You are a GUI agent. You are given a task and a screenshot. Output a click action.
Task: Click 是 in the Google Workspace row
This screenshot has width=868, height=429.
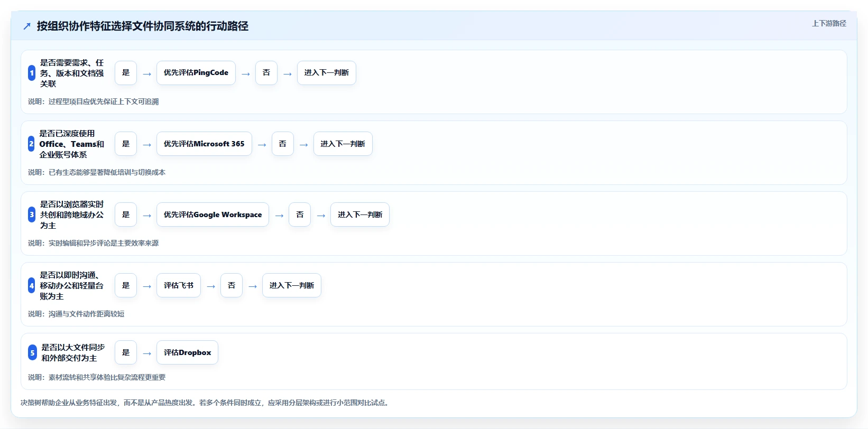click(x=126, y=215)
